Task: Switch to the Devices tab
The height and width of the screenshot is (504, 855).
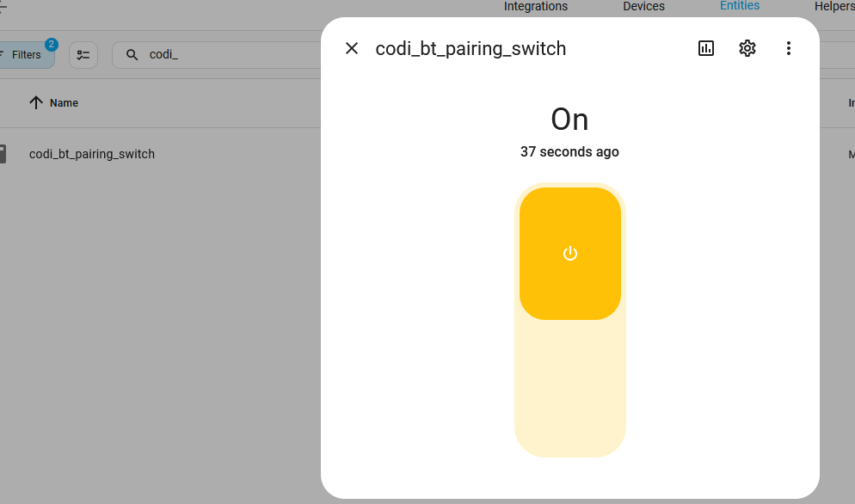Action: click(643, 7)
